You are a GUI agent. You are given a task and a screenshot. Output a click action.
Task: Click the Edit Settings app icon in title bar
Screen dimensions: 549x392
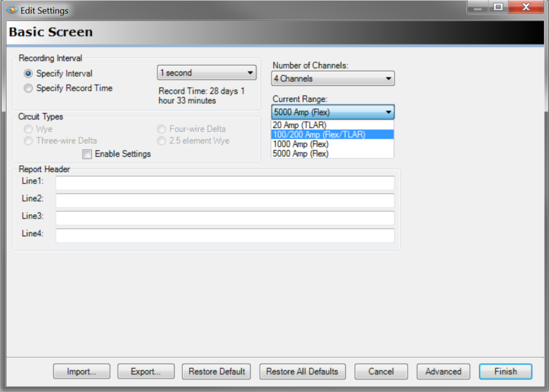12,10
